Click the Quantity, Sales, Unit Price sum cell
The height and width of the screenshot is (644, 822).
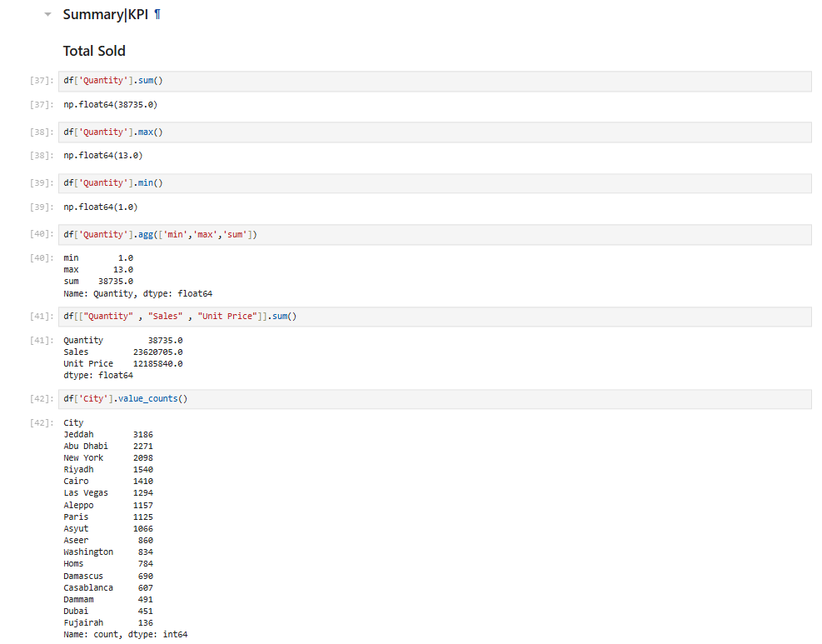tap(433, 317)
